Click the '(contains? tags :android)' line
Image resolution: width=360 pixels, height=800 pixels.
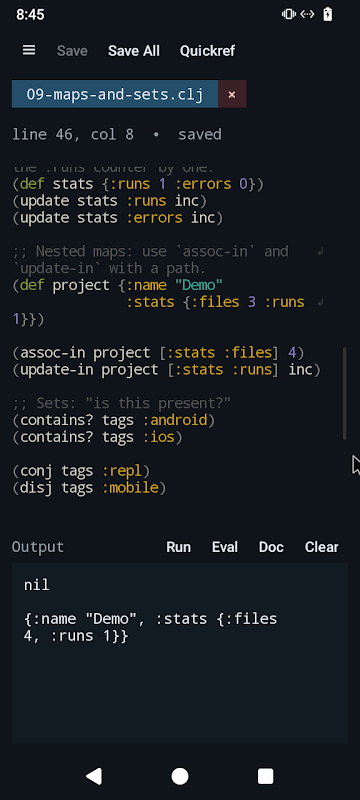(x=114, y=420)
